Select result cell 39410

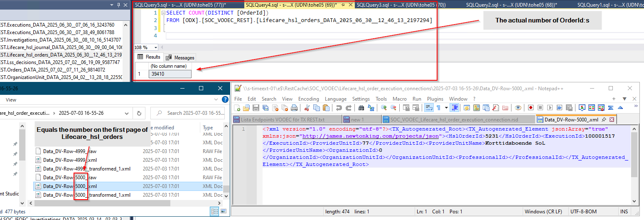[x=169, y=74]
